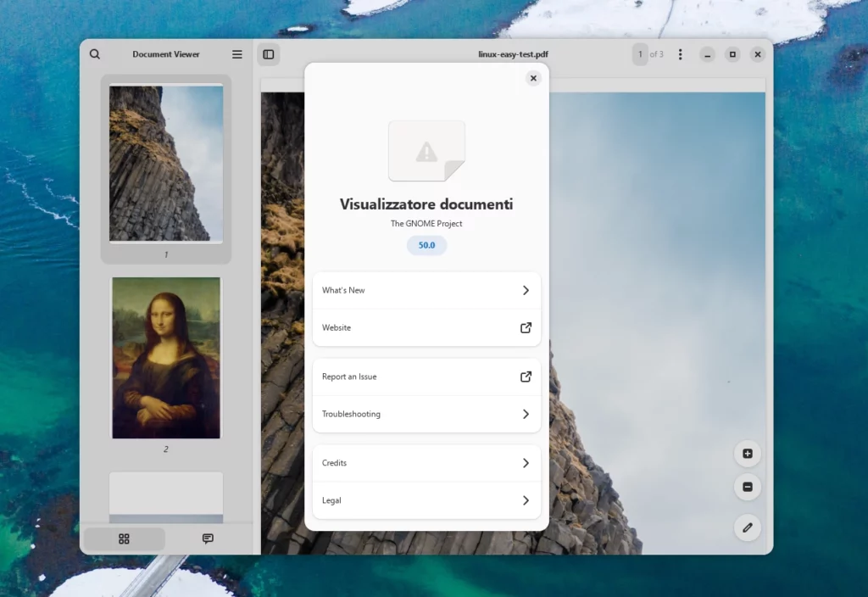The width and height of the screenshot is (868, 597).
Task: Select page 2 Mona Lisa thumbnail
Action: 166,359
